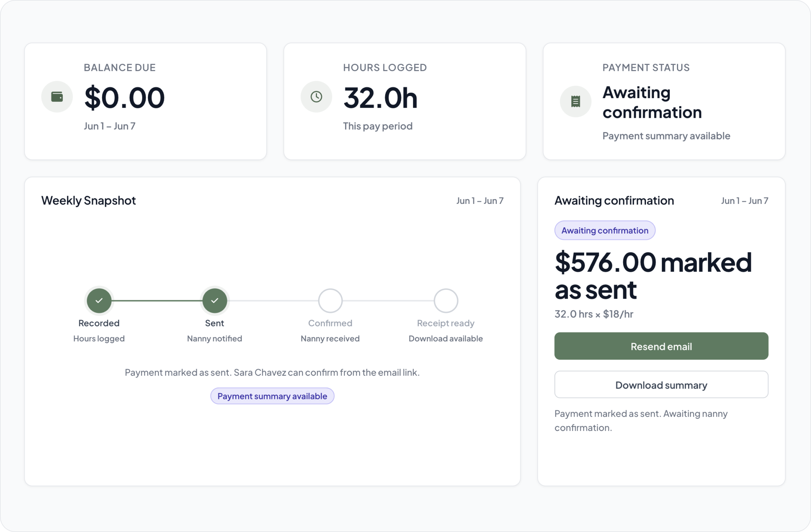Viewport: 811px width, 532px height.
Task: Click the This pay period text
Action: coord(378,126)
